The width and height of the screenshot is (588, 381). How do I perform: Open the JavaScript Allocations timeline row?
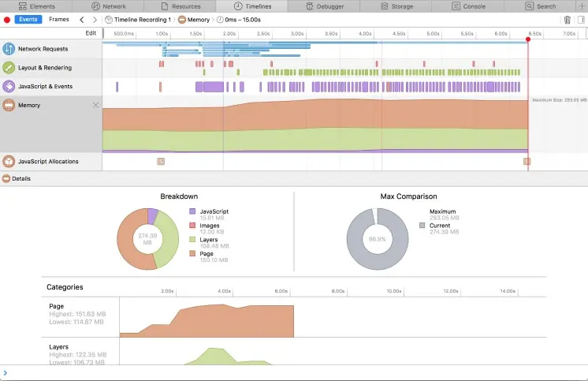pyautogui.click(x=51, y=162)
